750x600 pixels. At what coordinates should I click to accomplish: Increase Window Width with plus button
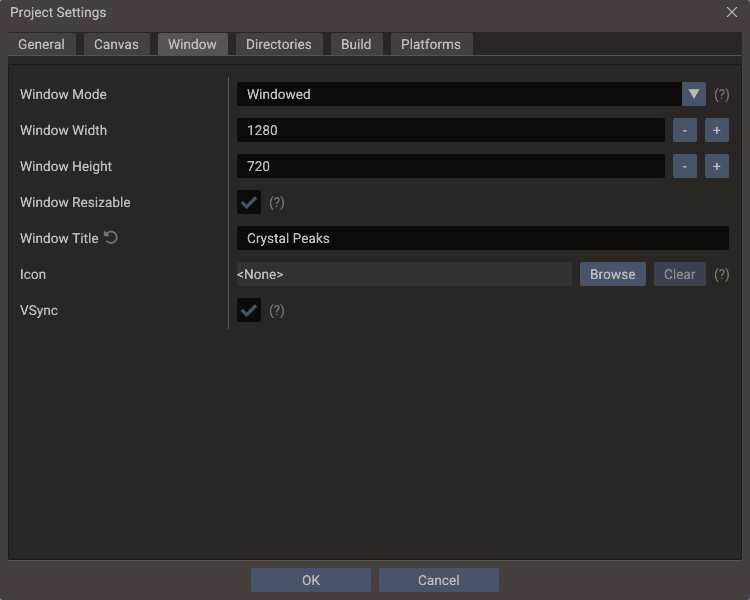[717, 130]
